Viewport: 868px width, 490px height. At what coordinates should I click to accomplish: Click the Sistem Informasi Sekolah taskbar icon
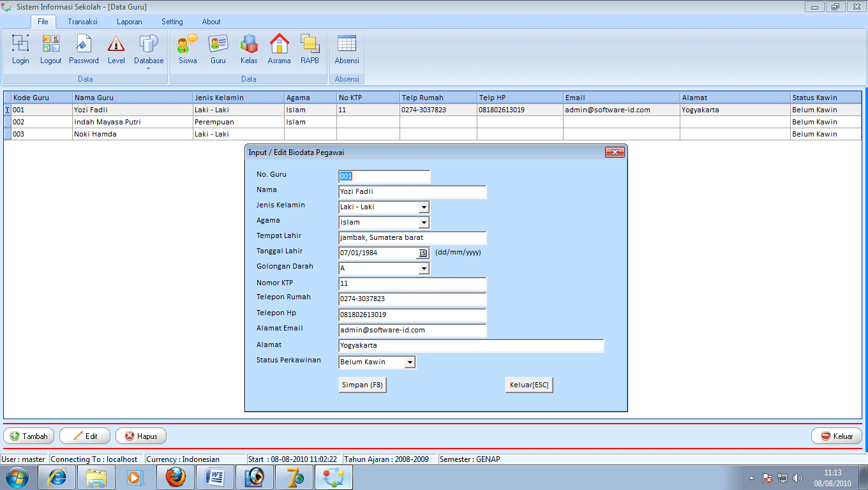[x=333, y=477]
